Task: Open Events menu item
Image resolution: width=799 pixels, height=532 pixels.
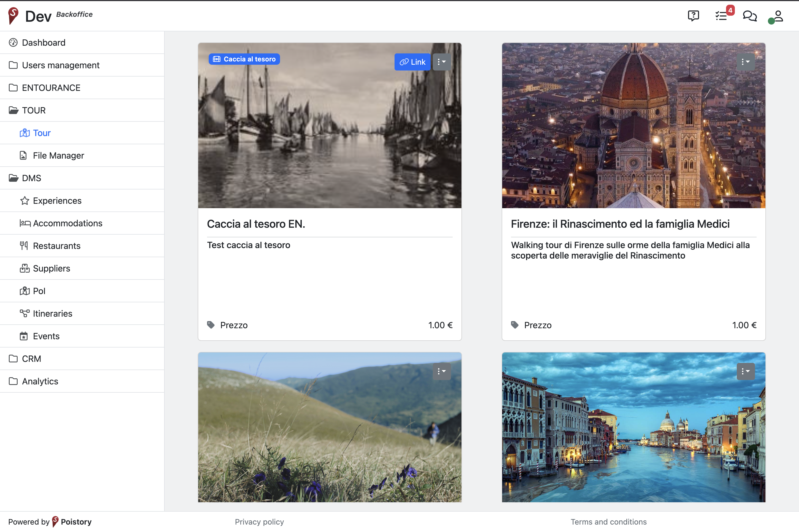Action: click(x=82, y=336)
